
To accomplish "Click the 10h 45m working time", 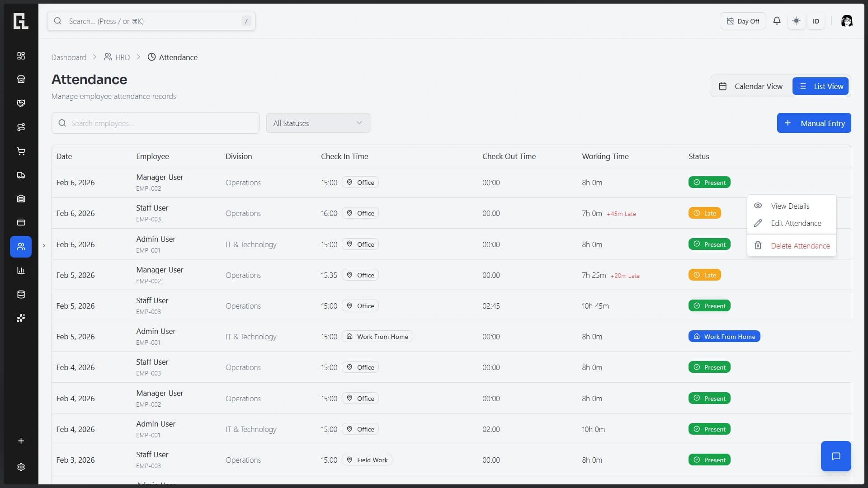I will pos(595,306).
